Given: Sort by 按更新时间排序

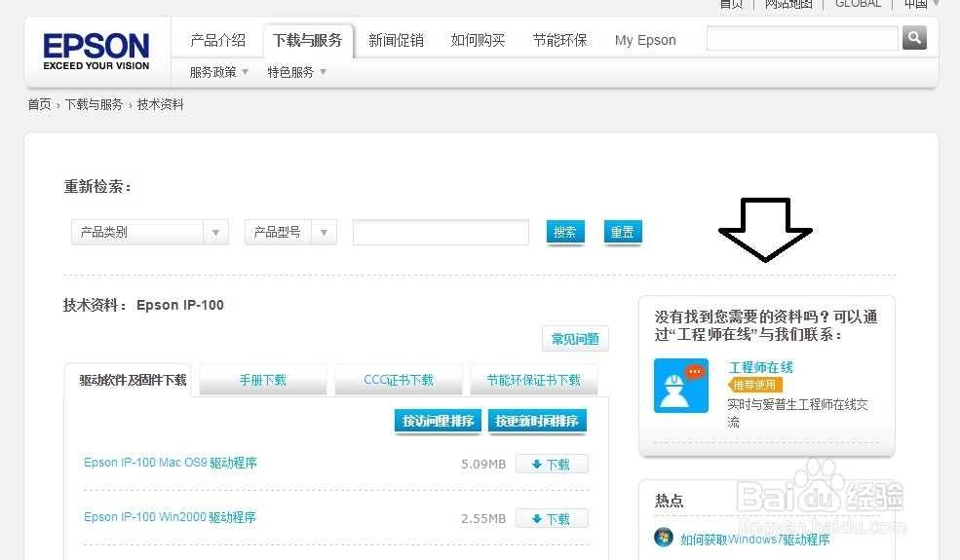Looking at the screenshot, I should [537, 421].
